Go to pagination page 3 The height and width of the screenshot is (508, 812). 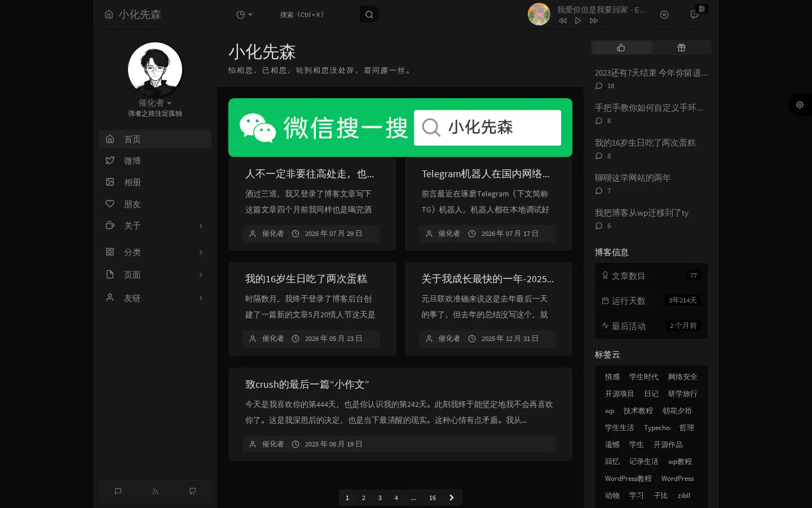click(380, 498)
